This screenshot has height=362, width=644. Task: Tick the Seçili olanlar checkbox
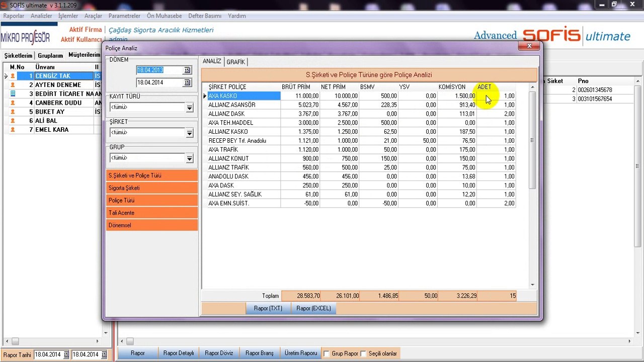(x=363, y=354)
